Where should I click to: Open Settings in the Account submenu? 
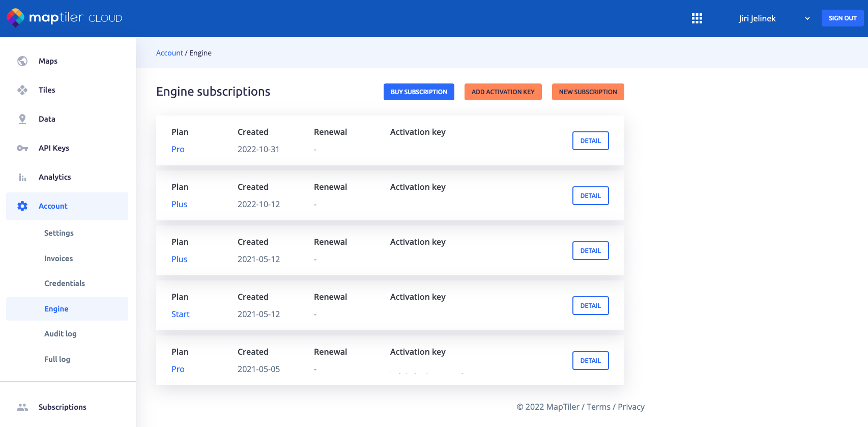(x=59, y=233)
